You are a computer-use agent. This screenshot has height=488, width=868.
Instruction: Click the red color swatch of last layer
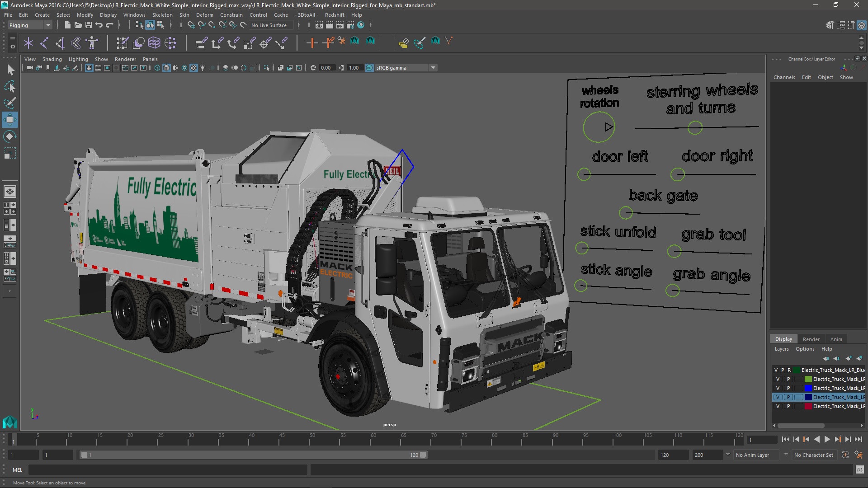pos(808,406)
